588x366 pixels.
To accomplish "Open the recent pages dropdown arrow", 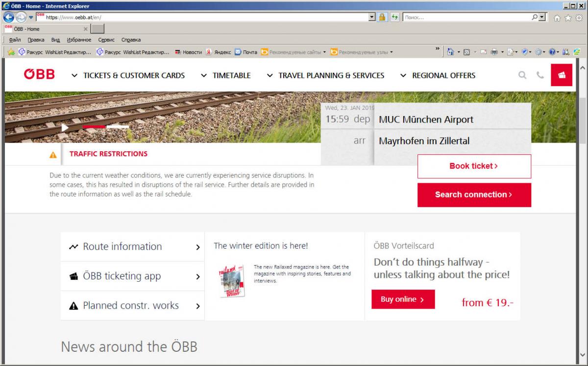I will point(31,17).
